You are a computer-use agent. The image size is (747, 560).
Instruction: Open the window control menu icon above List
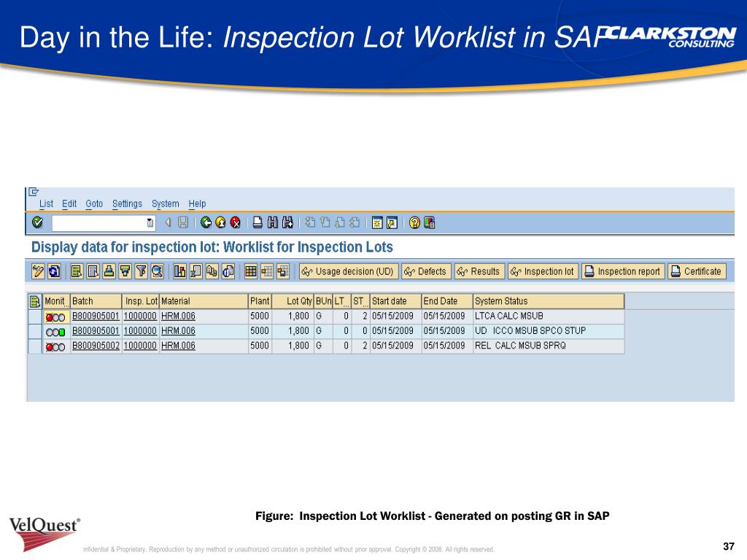click(x=34, y=192)
